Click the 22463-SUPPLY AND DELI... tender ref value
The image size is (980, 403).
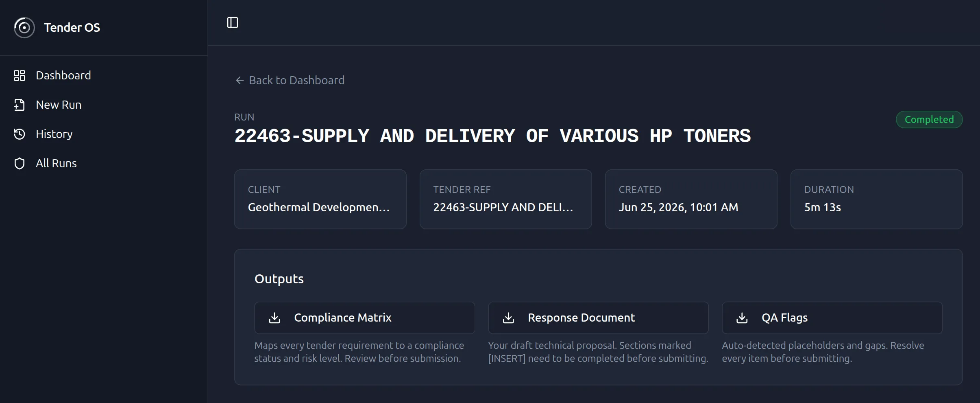tap(503, 208)
